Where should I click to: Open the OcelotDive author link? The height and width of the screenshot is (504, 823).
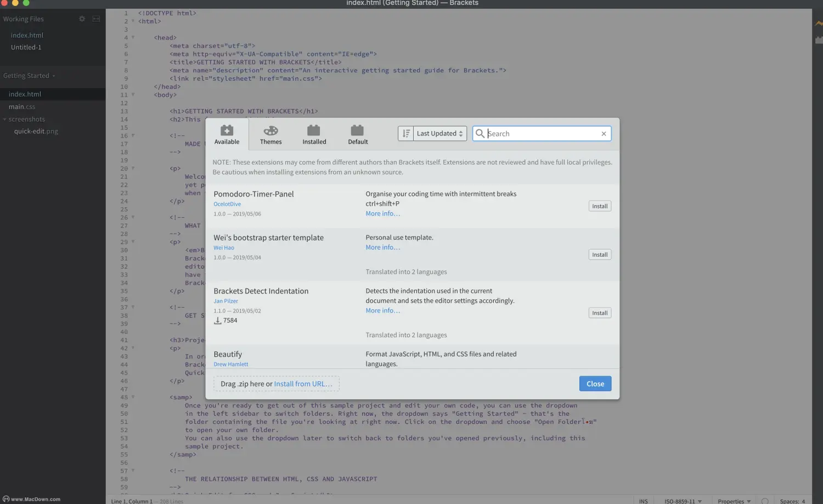click(227, 204)
